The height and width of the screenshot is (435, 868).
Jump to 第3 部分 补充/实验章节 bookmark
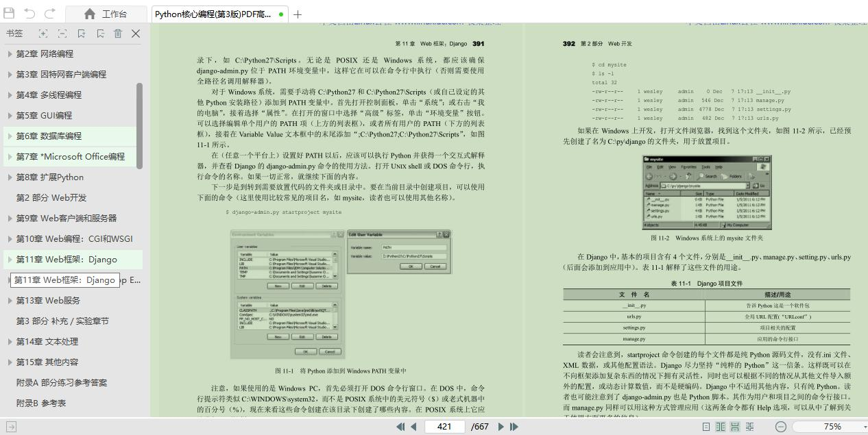coord(62,321)
